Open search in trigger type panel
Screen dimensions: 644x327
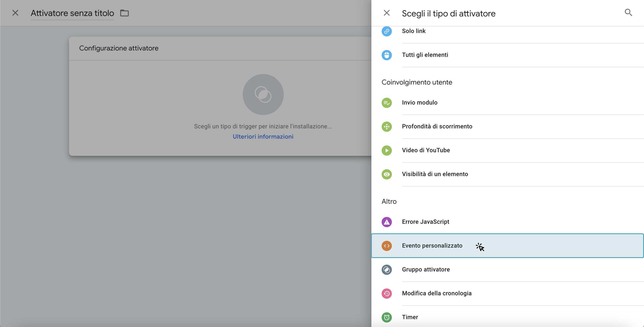click(x=628, y=13)
